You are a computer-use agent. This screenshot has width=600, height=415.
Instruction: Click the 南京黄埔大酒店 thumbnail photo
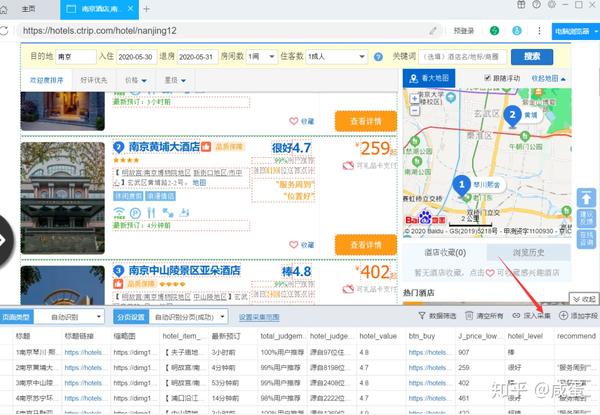63,198
